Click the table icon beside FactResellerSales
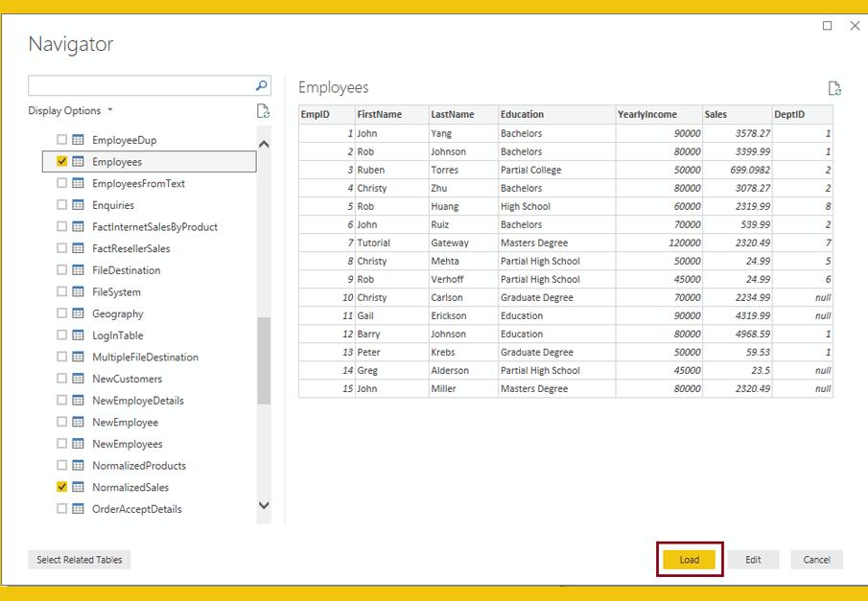Viewport: 868px width, 601px height. [x=78, y=248]
